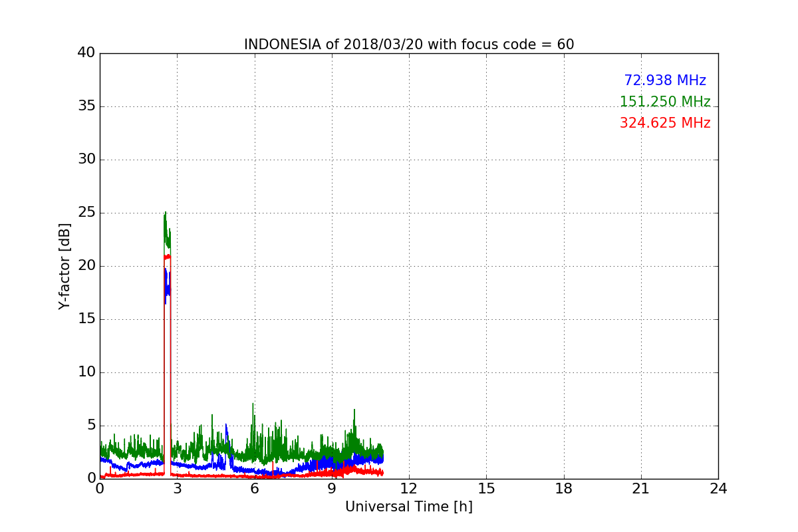Image resolution: width=798 pixels, height=532 pixels.
Task: Click the y-axis tick label 5
Action: 90,426
